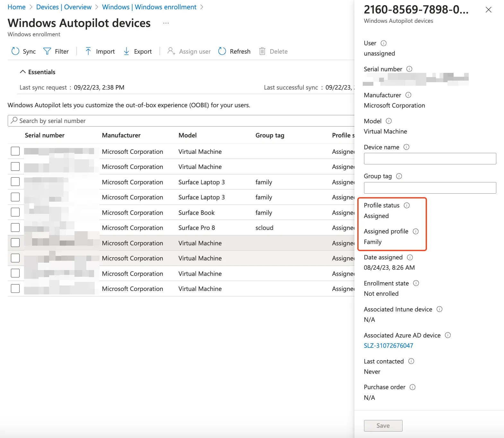Show info tooltip for User
504x438 pixels.
pyautogui.click(x=384, y=43)
